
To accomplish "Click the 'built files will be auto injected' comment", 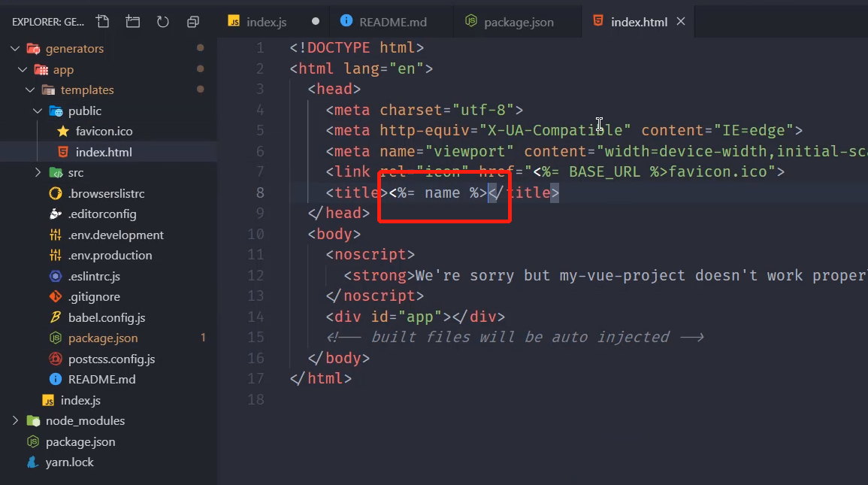I will [x=515, y=337].
